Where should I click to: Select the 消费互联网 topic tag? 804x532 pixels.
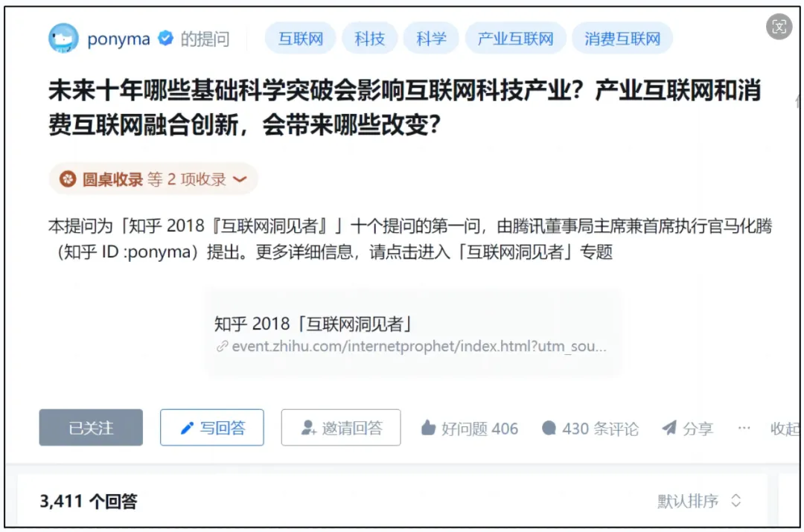point(622,38)
